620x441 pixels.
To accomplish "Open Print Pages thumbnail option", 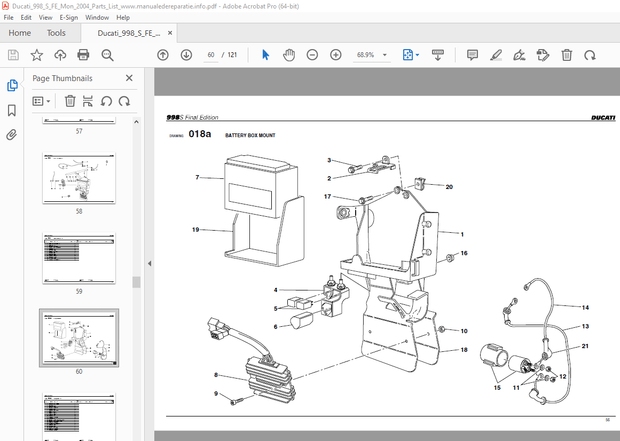I will [x=88, y=101].
